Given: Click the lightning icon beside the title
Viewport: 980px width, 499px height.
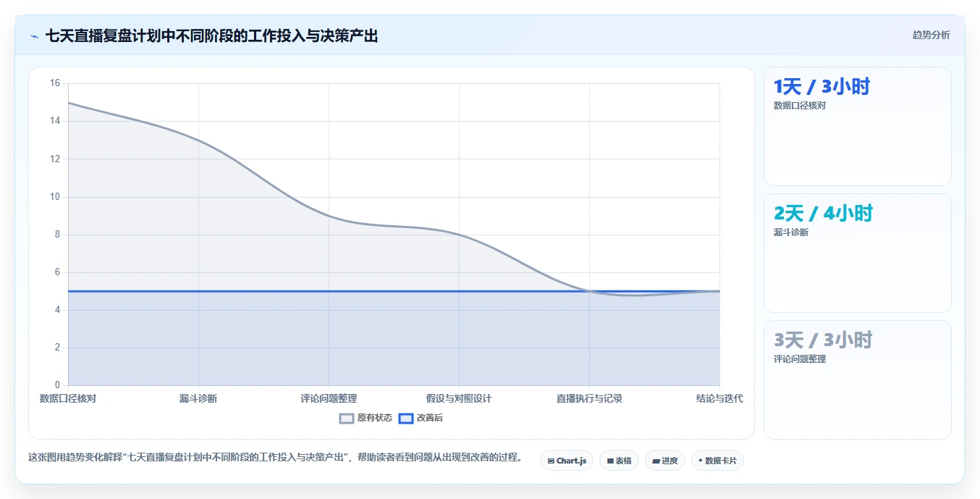Looking at the screenshot, I should click(34, 36).
